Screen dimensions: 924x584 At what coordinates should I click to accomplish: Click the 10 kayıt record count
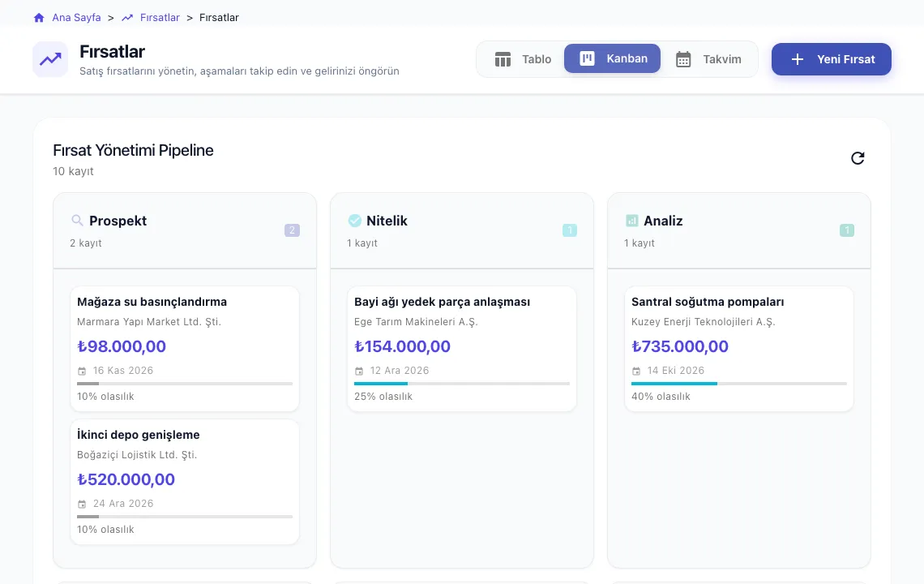73,171
